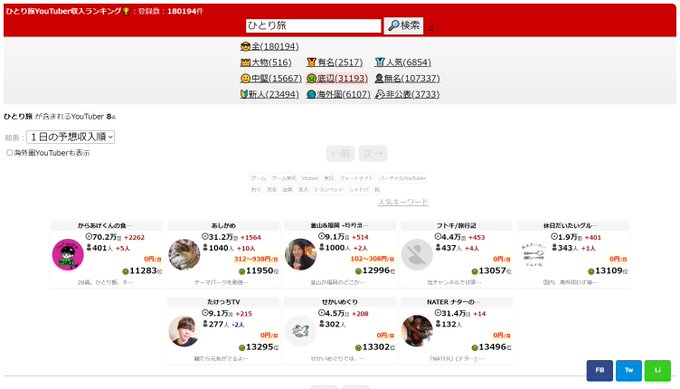Open the 休日だいたいグル… channel title
This screenshot has height=389, width=680.
(570, 226)
